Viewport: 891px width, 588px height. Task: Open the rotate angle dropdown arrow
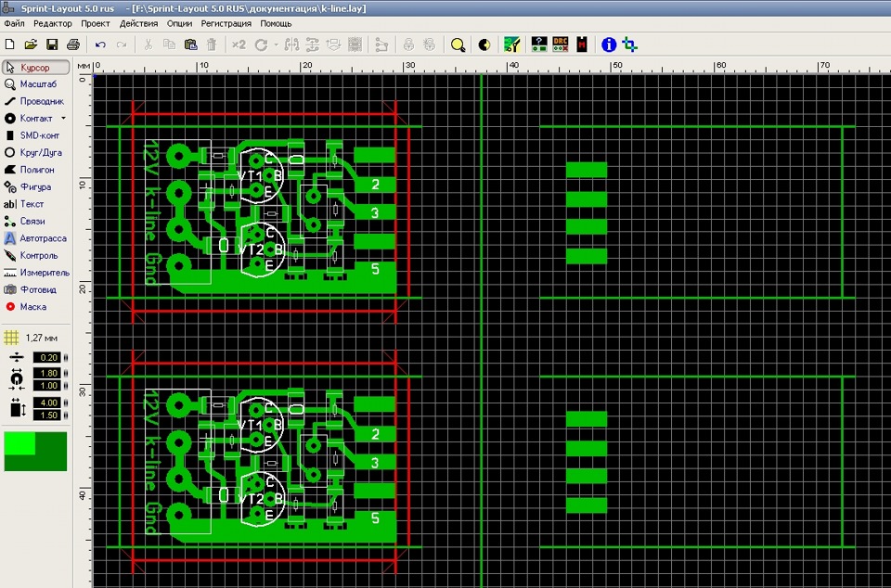(277, 45)
